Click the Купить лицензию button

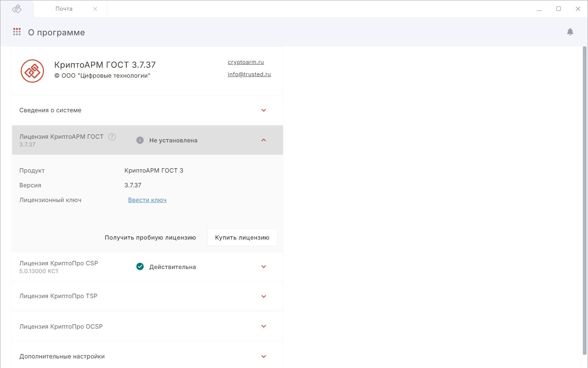coord(242,237)
